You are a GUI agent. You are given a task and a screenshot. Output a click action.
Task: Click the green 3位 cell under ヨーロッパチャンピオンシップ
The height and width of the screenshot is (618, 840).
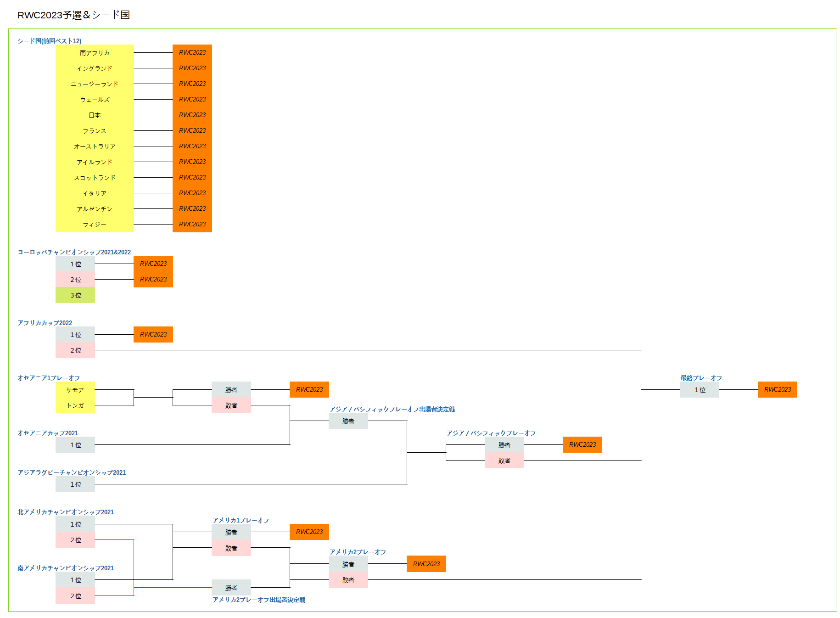75,295
